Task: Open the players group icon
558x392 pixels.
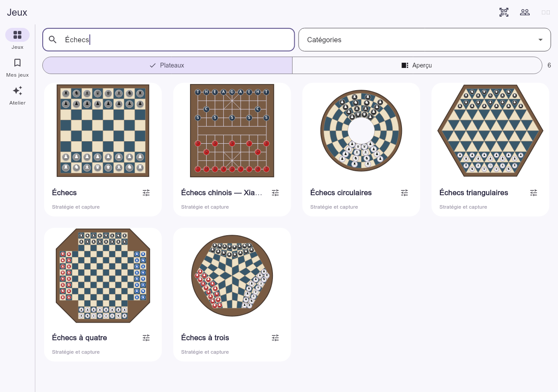Action: click(x=525, y=12)
